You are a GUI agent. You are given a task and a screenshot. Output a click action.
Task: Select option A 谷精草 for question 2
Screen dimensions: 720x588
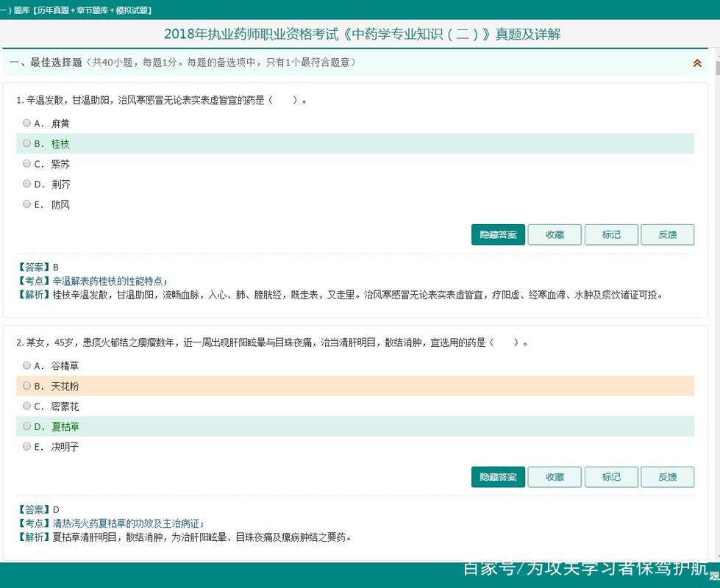(26, 365)
